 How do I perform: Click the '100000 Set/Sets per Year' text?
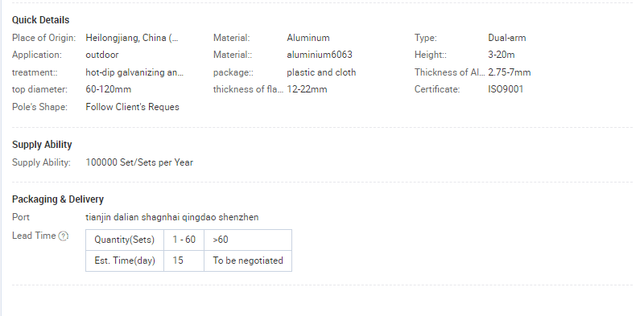tap(139, 162)
